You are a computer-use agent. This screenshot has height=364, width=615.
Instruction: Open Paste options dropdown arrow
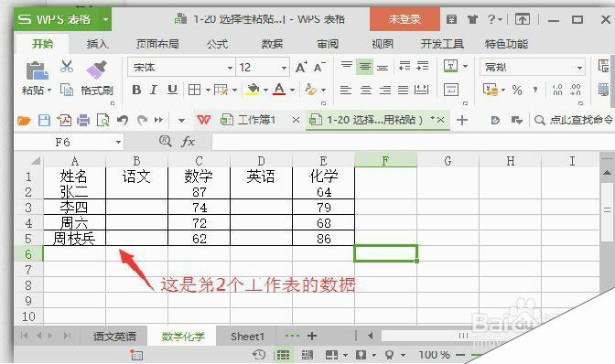(49, 91)
